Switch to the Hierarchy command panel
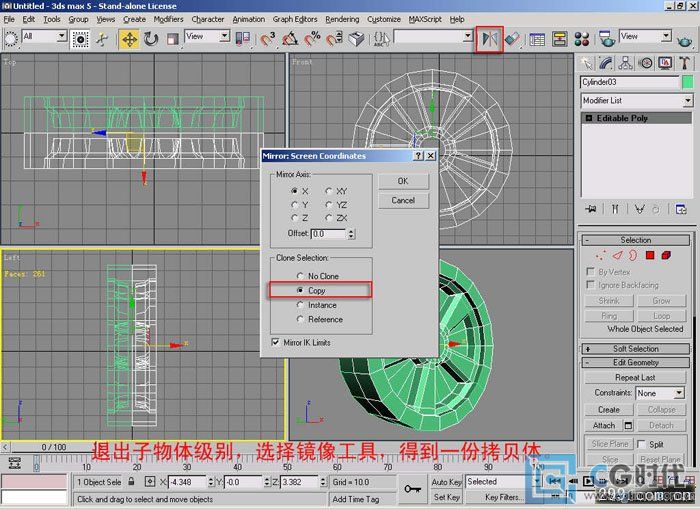The image size is (700, 509). 625,63
